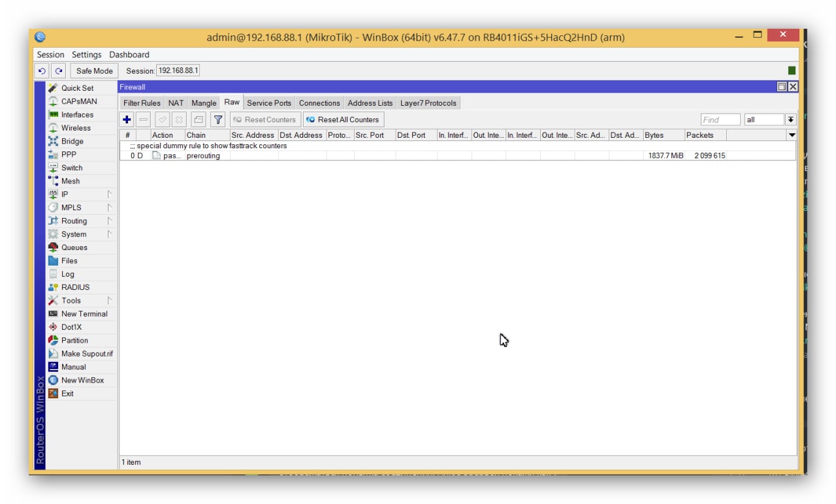The width and height of the screenshot is (836, 504).
Task: Click the comment icon in firewall toolbar
Action: 199,119
